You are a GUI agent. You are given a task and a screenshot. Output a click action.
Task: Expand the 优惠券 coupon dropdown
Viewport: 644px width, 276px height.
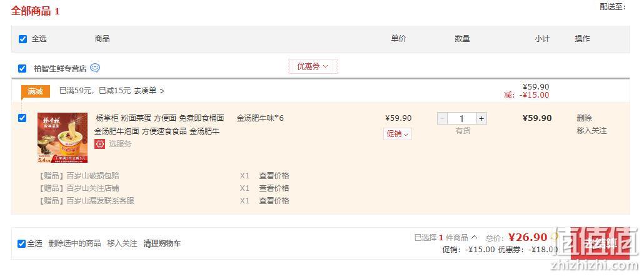[313, 66]
